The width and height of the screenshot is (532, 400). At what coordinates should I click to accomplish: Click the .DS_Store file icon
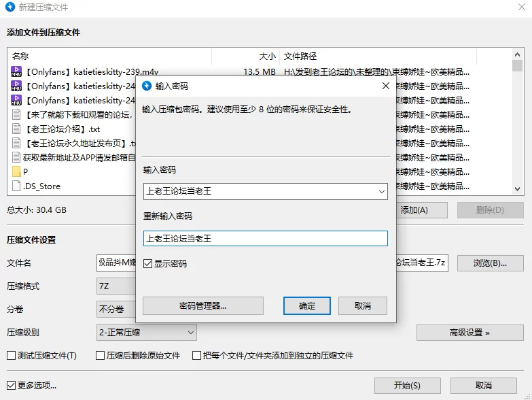tap(16, 186)
